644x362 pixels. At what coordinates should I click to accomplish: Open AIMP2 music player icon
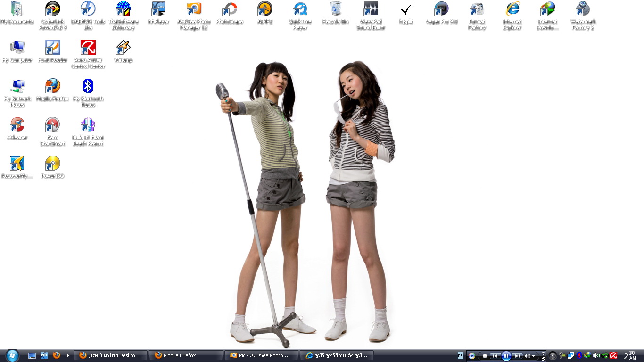[265, 13]
